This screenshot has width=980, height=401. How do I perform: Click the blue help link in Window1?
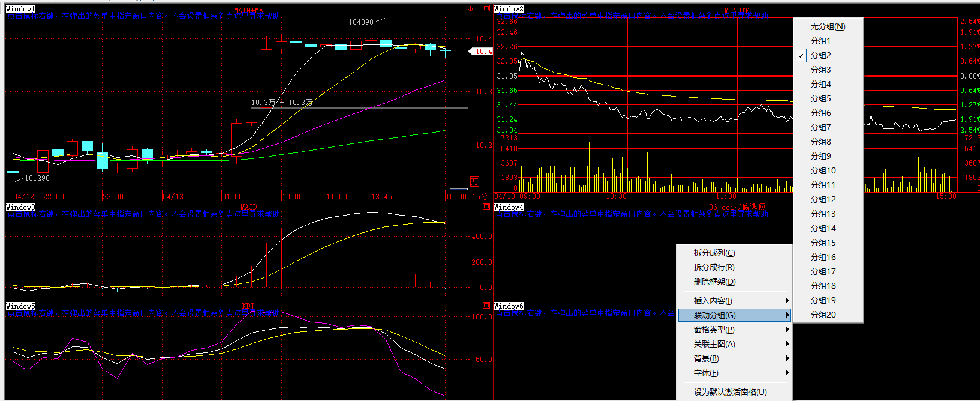click(143, 16)
